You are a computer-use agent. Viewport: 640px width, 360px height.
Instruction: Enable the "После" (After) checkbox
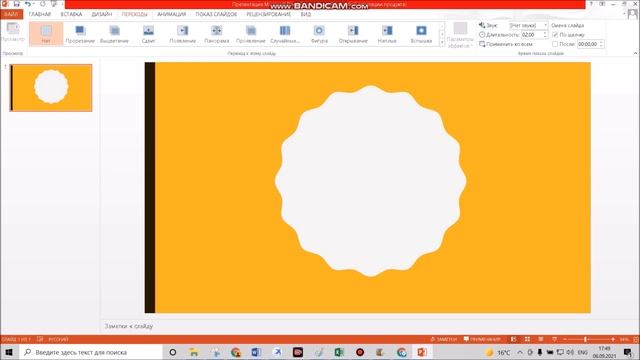tap(555, 44)
